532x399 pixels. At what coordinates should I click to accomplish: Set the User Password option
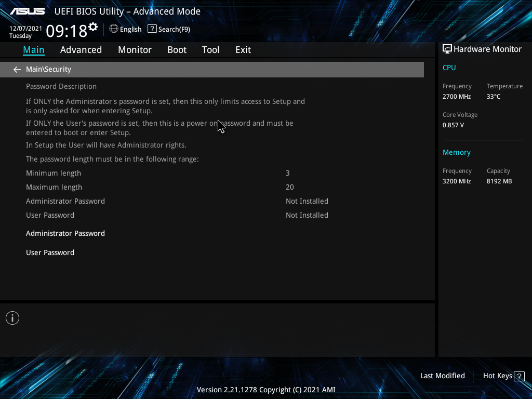pos(50,253)
